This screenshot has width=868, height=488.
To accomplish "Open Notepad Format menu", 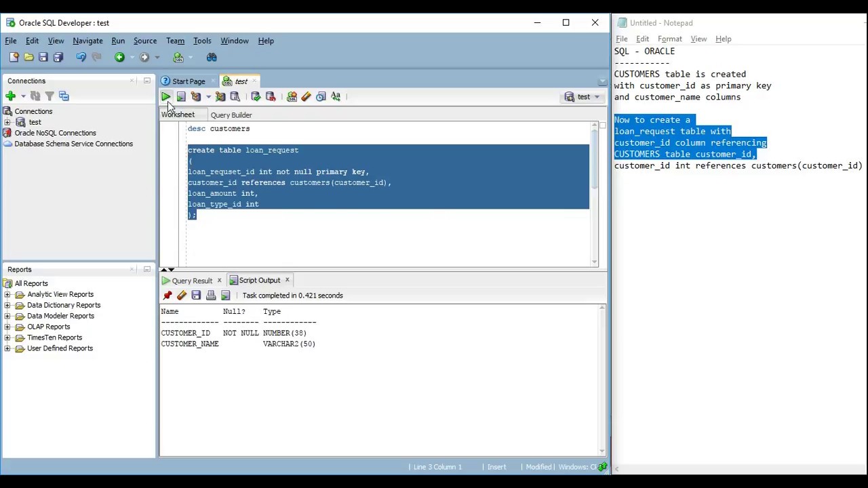I will click(x=669, y=39).
